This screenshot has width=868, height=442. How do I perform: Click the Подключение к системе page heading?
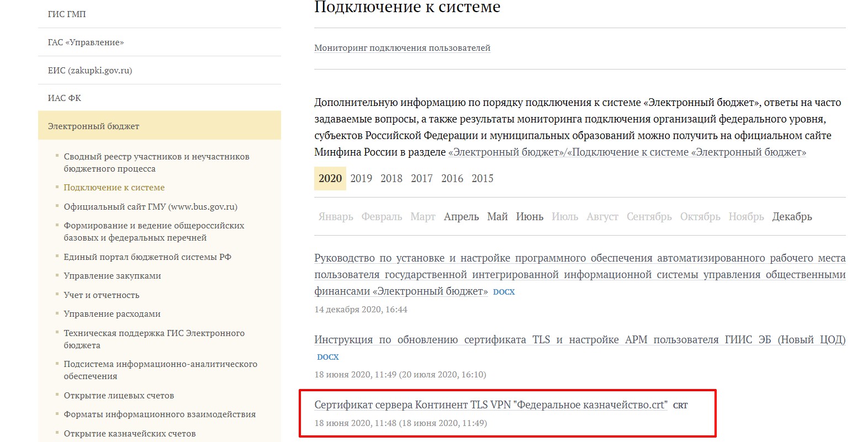(x=407, y=7)
